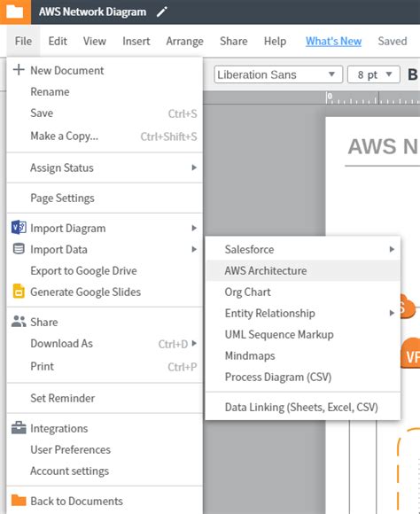Select Import Data menu entry

105,249
